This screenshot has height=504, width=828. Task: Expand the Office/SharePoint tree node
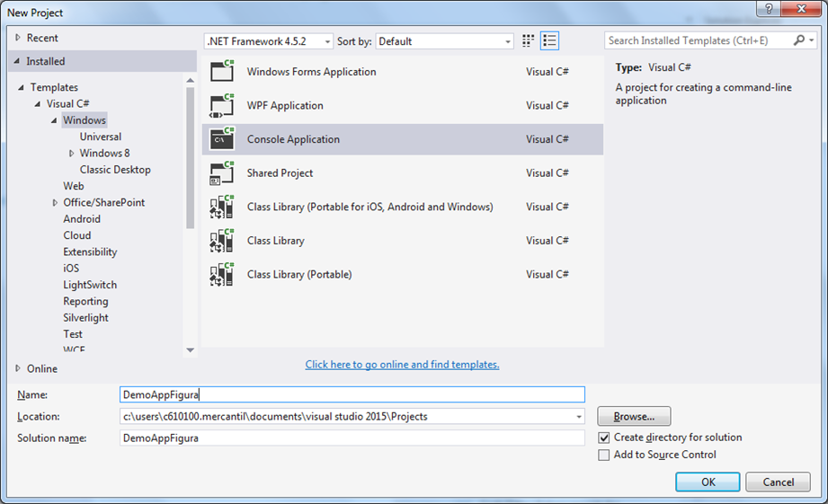click(x=55, y=203)
